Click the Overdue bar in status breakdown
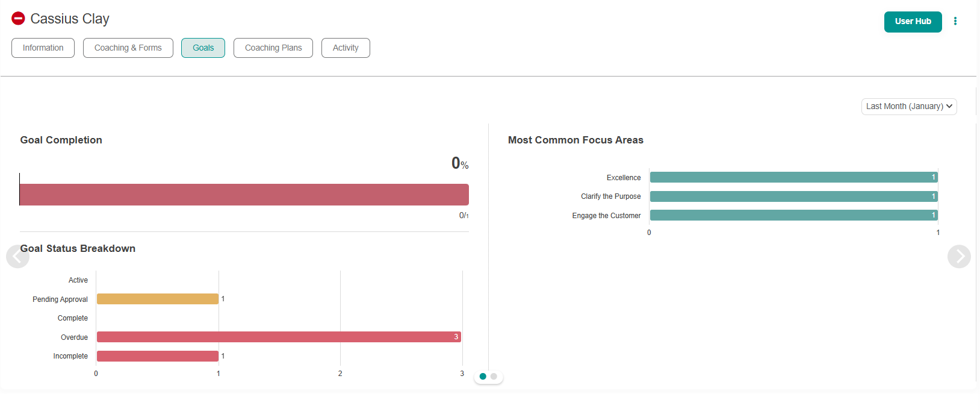The height and width of the screenshot is (414, 980). pyautogui.click(x=279, y=337)
